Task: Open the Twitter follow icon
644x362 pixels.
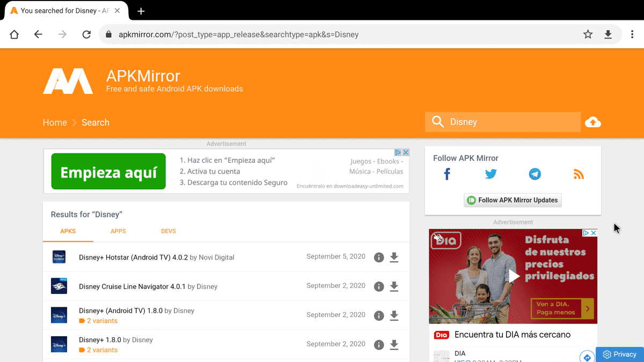Action: point(491,174)
